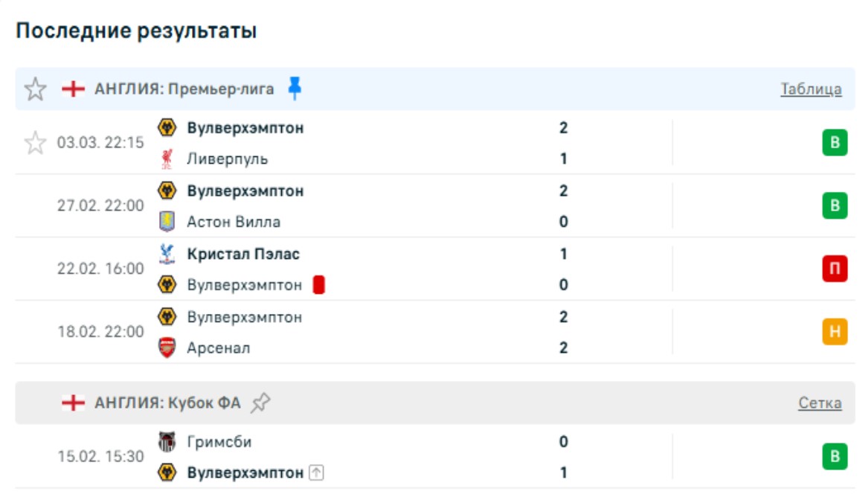The height and width of the screenshot is (500, 868).
Task: Click the green В badge for Liverpool match
Action: (x=835, y=143)
